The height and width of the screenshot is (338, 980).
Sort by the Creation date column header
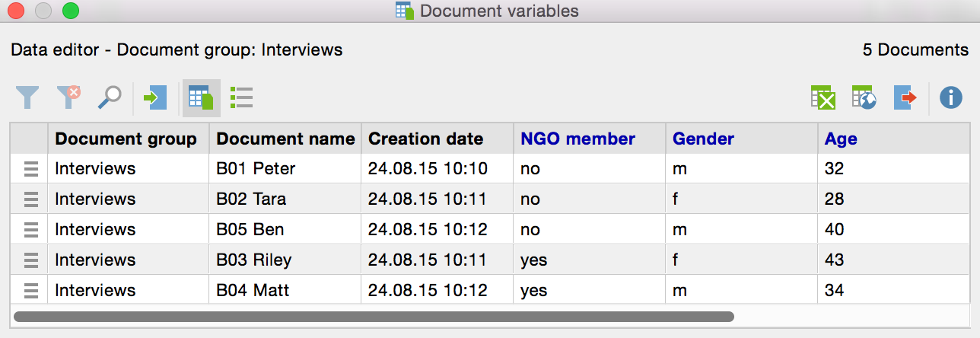point(437,139)
